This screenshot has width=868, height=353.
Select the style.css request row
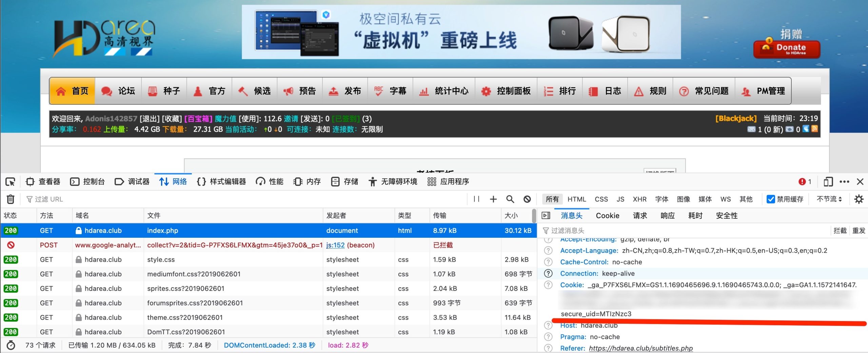pos(268,260)
